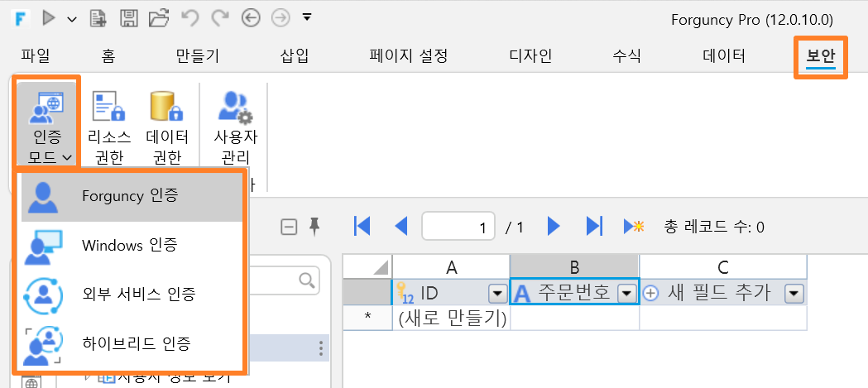This screenshot has width=868, height=388.
Task: Go to first record navigation icon
Action: (x=362, y=226)
